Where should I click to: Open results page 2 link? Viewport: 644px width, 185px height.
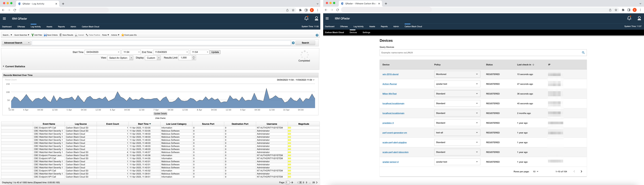coord(304,182)
